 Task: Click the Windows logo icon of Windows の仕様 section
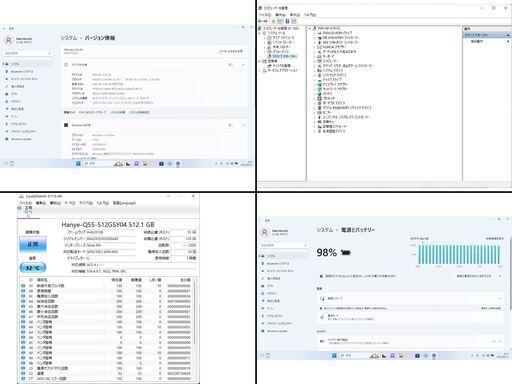pyautogui.click(x=66, y=125)
